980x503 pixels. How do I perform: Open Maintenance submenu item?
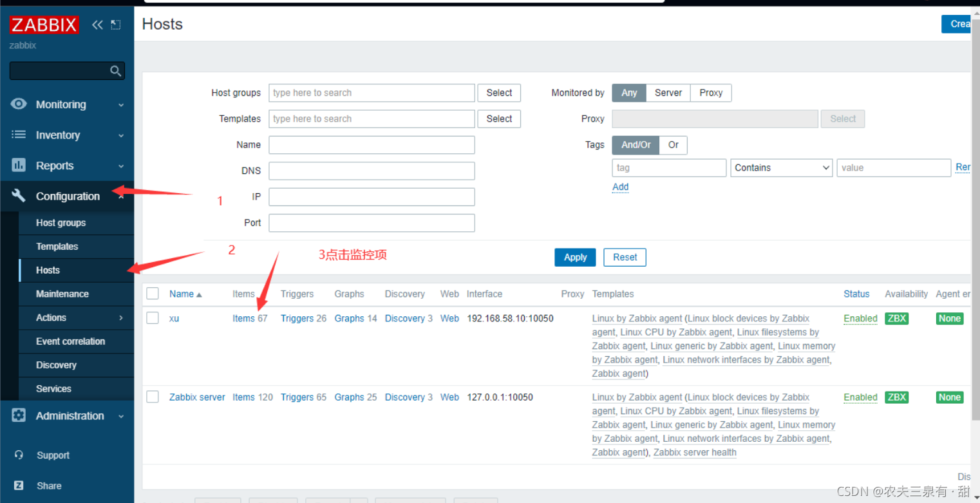pos(62,294)
